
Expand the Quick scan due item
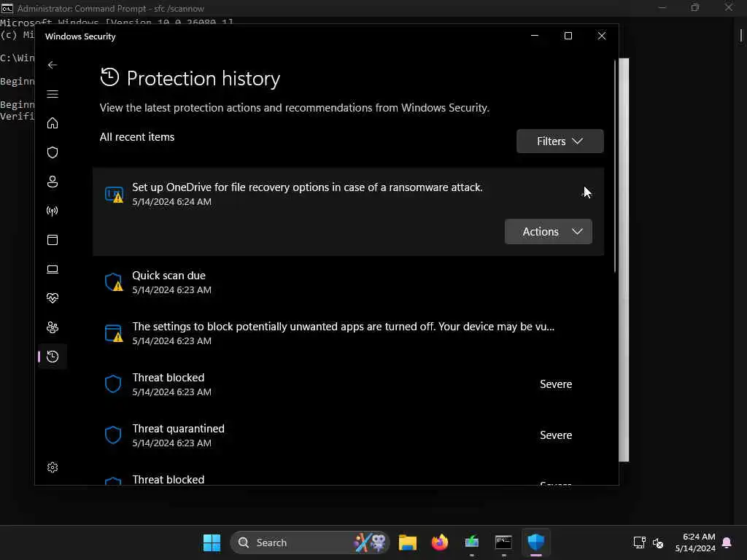348,282
